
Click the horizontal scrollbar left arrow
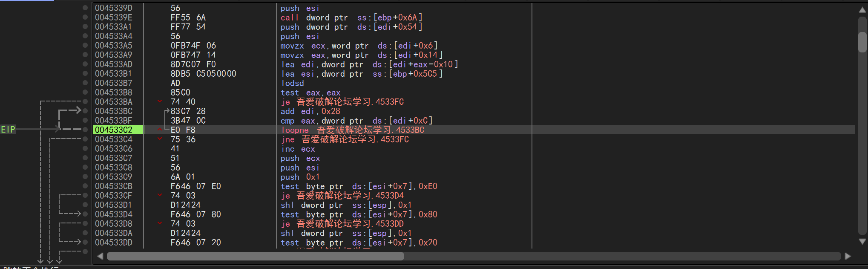click(100, 256)
